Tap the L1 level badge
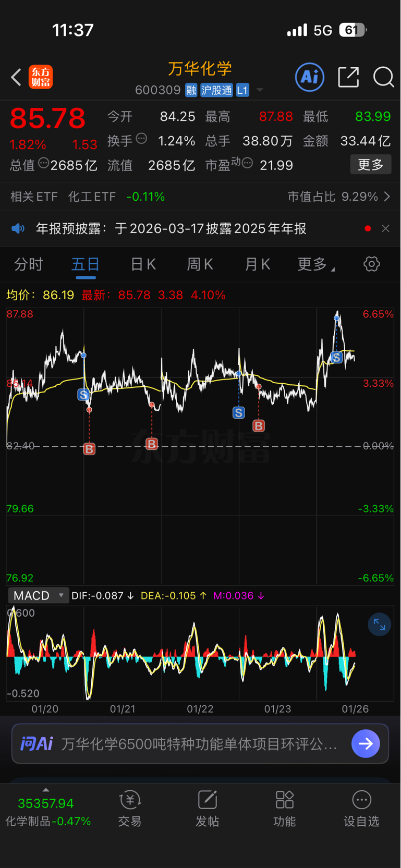 point(242,90)
